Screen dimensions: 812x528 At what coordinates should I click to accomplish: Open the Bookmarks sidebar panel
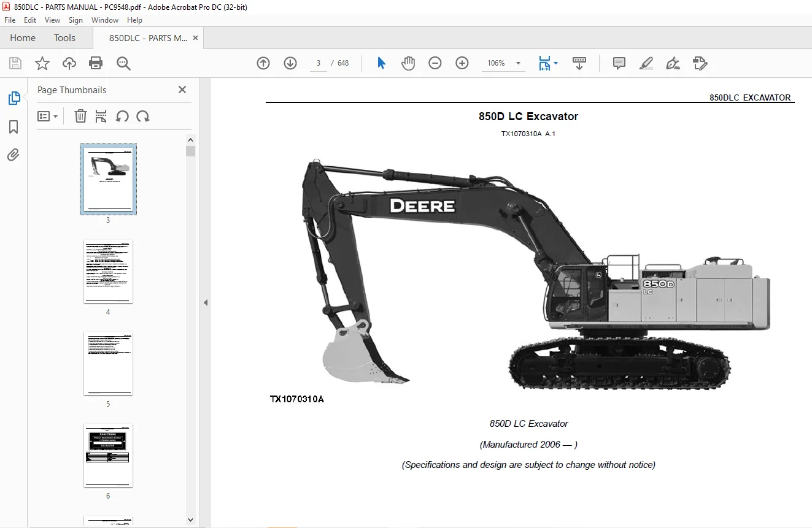coord(14,126)
